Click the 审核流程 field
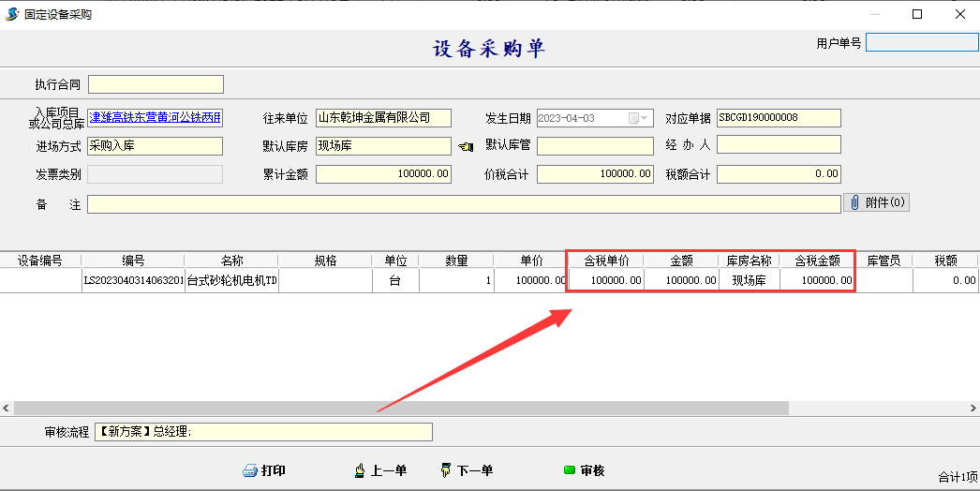The width and height of the screenshot is (980, 491). coord(263,432)
